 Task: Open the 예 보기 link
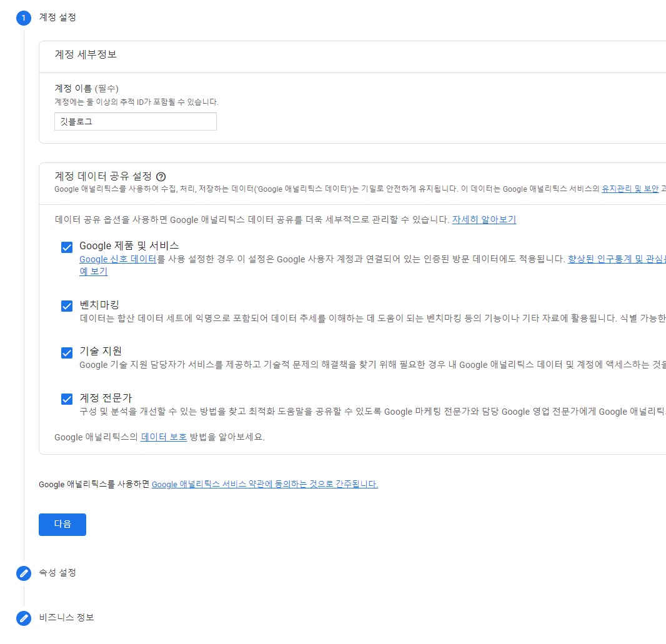93,271
